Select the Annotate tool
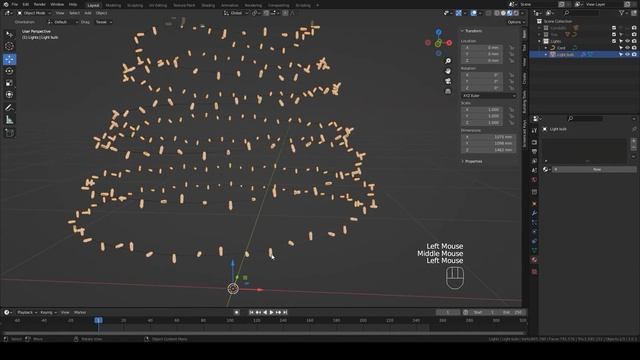The width and height of the screenshot is (640, 360). tap(9, 108)
